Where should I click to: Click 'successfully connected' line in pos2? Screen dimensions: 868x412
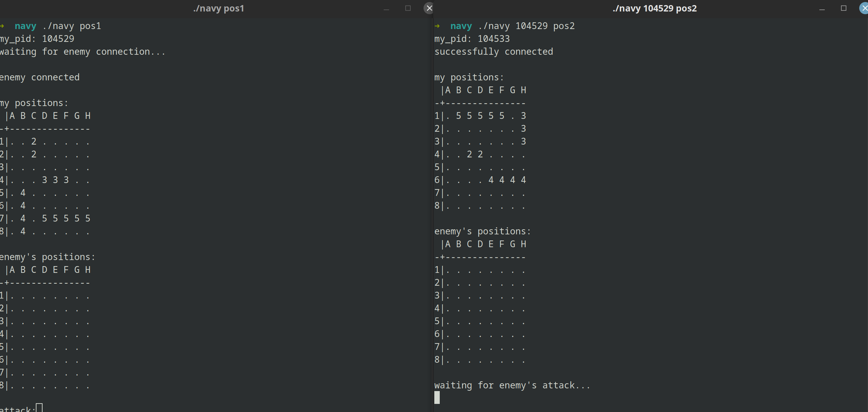tap(494, 51)
